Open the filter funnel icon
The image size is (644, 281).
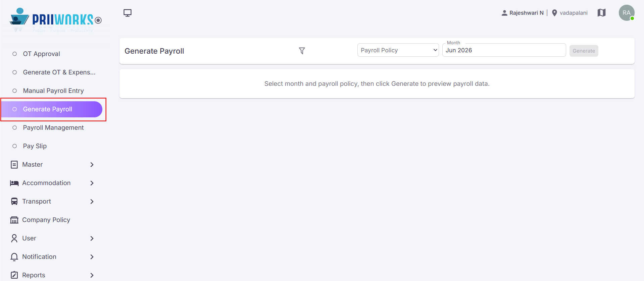pyautogui.click(x=302, y=51)
